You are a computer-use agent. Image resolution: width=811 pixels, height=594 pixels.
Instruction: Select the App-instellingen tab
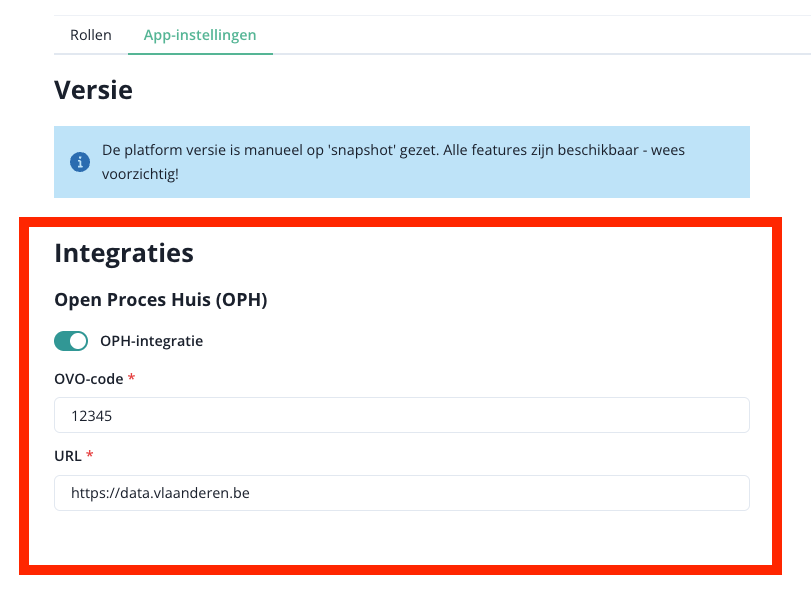point(200,35)
